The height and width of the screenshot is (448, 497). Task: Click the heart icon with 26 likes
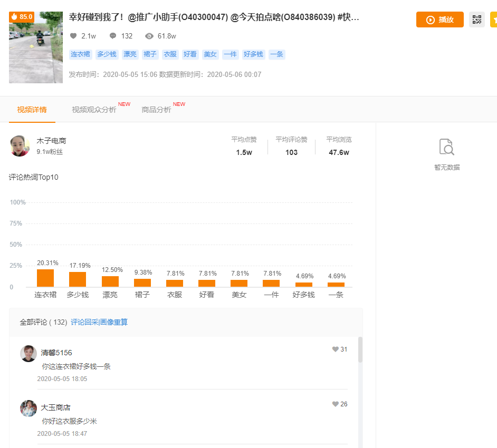(x=336, y=404)
